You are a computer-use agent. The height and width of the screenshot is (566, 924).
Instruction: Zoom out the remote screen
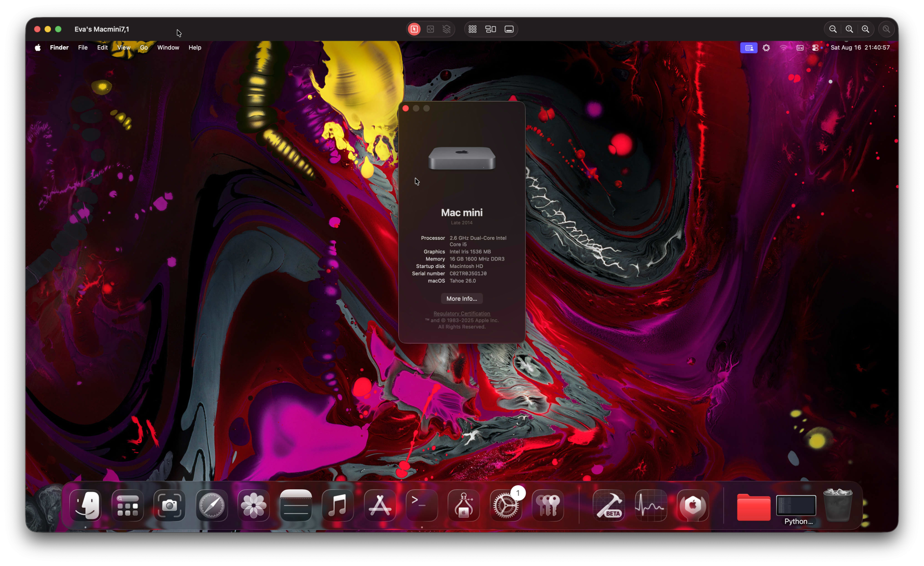(833, 29)
